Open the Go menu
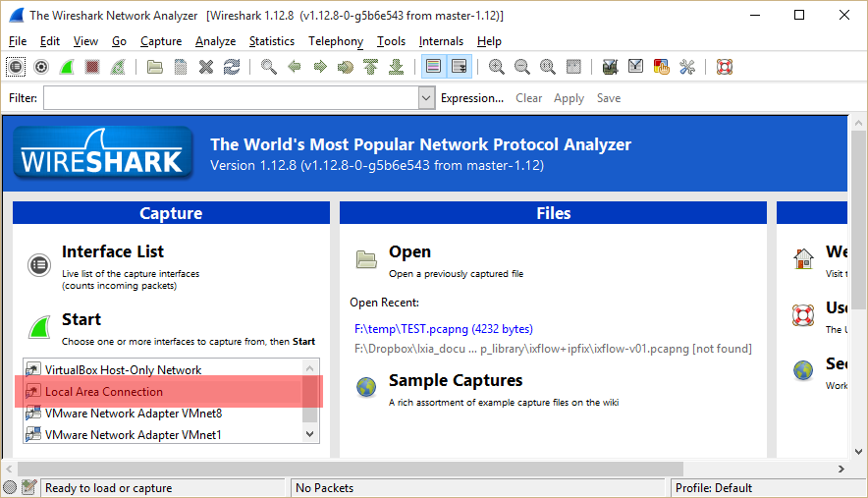 119,41
